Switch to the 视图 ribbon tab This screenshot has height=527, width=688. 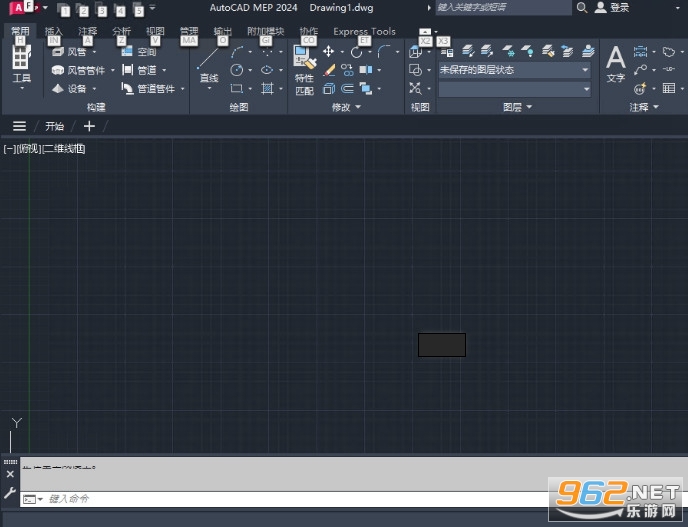click(155, 31)
